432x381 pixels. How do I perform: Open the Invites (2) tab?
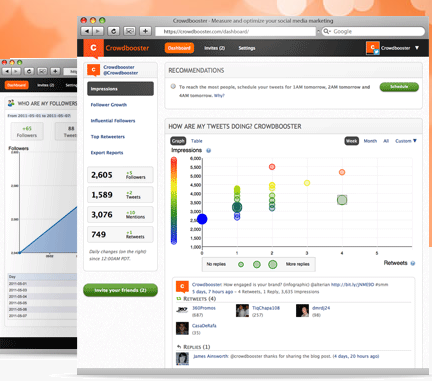click(x=214, y=48)
